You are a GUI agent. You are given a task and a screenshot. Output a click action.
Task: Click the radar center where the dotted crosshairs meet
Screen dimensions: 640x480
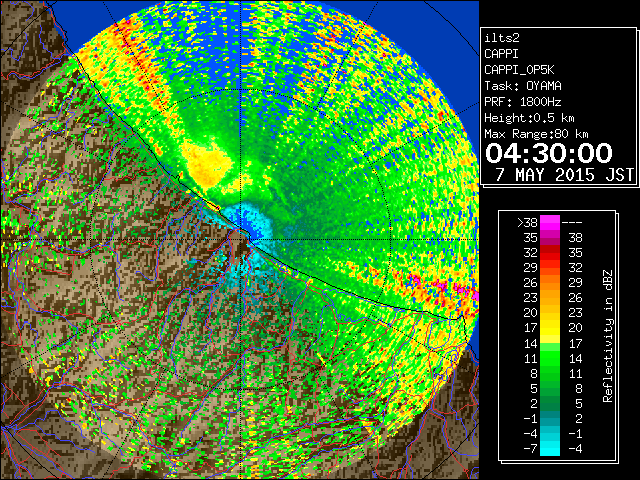[241, 239]
